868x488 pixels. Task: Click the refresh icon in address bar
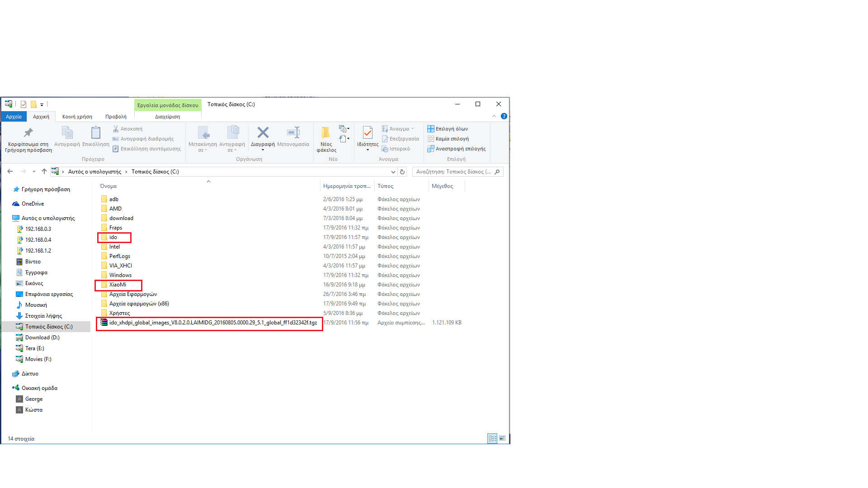[402, 172]
